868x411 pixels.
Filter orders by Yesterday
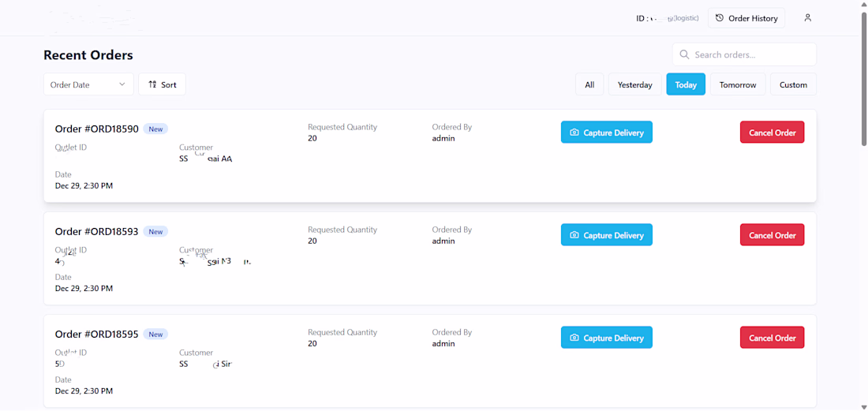(634, 84)
